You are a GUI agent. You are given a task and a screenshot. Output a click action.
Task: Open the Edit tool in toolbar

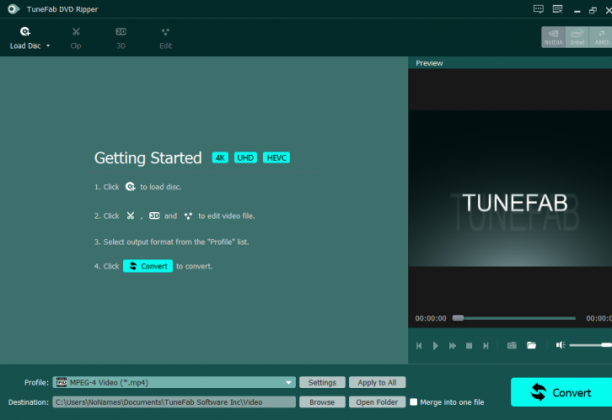[165, 38]
